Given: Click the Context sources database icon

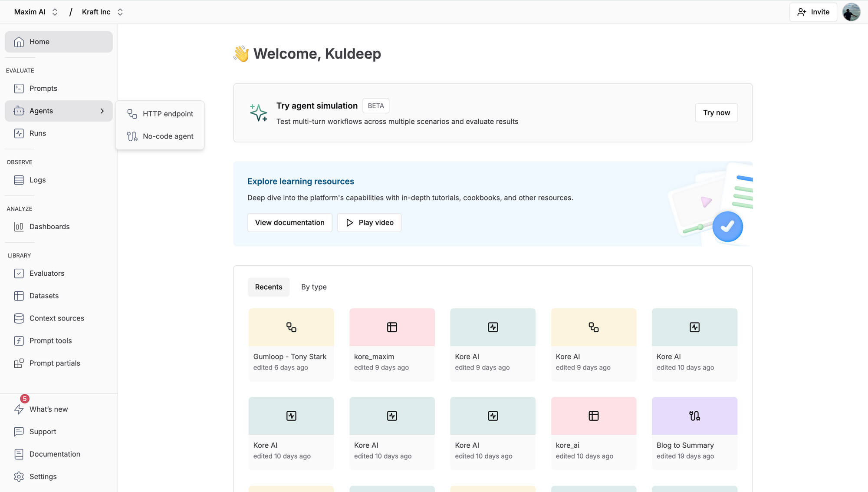Looking at the screenshot, I should point(19,318).
